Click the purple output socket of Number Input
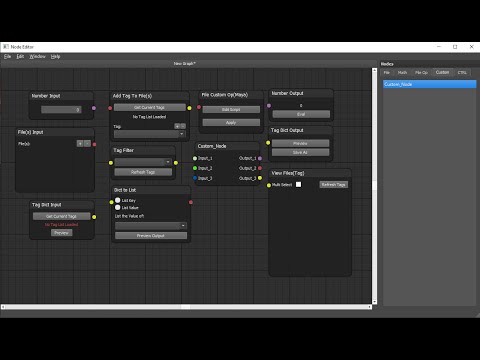This screenshot has height=360, width=480. tap(94, 108)
